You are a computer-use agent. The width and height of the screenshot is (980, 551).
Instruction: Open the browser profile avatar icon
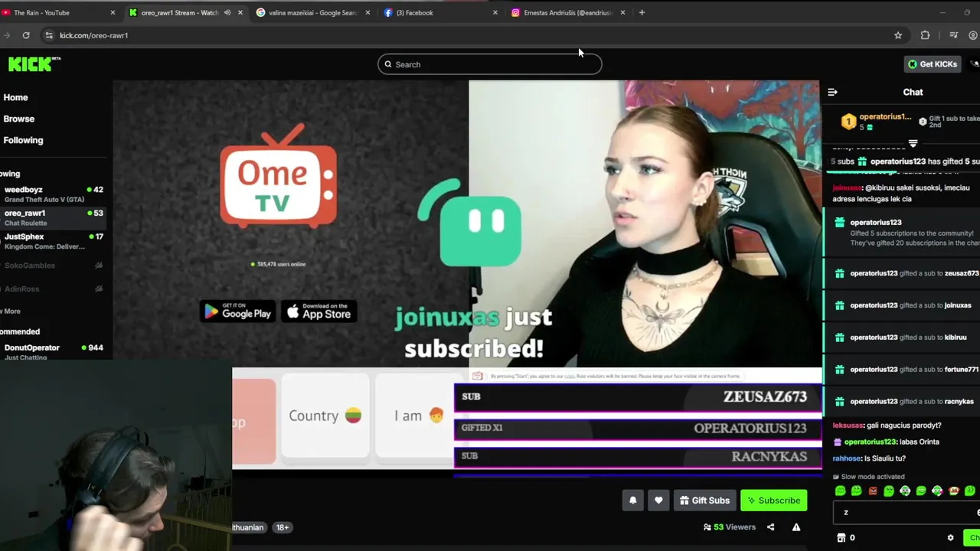pyautogui.click(x=974, y=35)
